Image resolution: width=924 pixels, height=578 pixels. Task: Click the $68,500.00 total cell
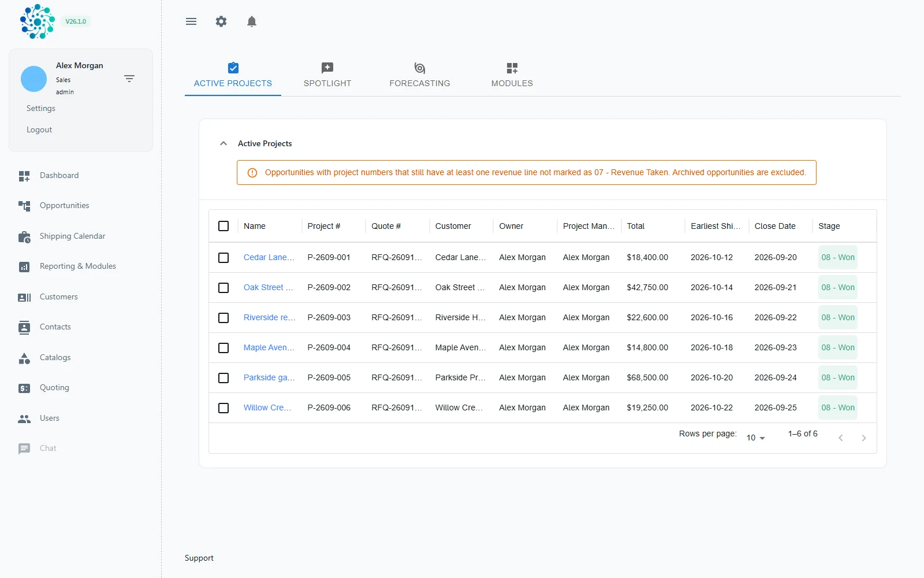pos(647,377)
